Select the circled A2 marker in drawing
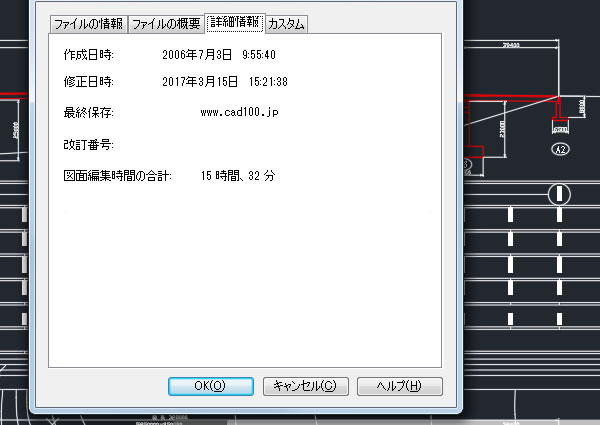 click(x=560, y=149)
